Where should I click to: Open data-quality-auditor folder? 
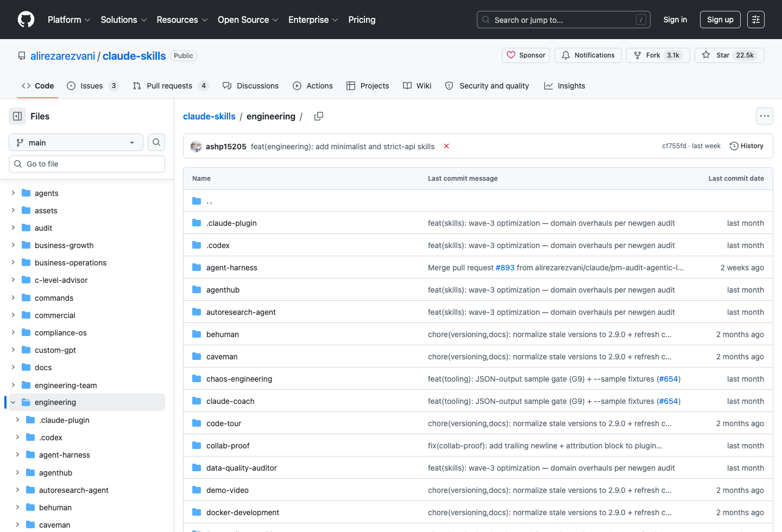click(x=242, y=468)
